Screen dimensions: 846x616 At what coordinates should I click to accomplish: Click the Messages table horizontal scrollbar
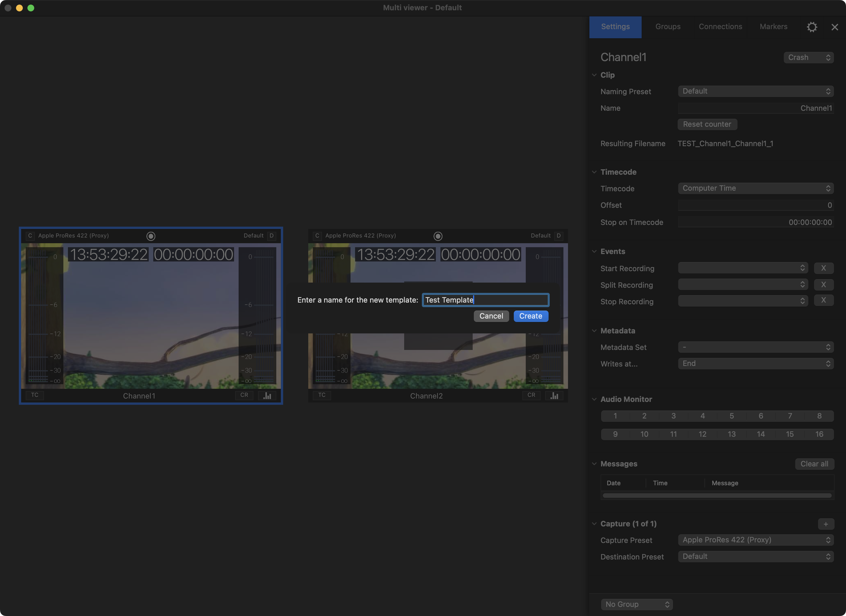(717, 496)
